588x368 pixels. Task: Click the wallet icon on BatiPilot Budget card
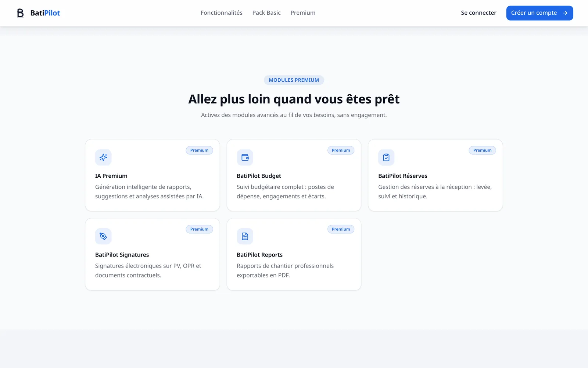point(245,158)
